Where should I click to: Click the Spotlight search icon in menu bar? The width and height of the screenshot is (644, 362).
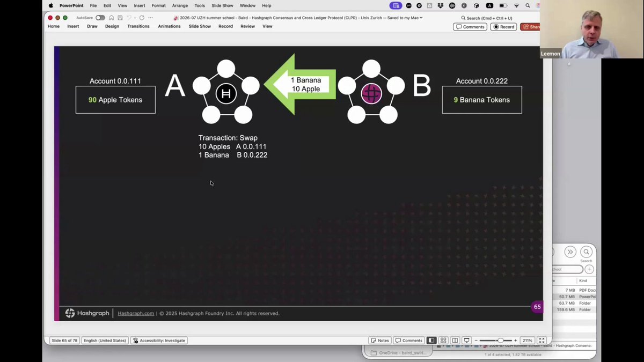pos(528,5)
